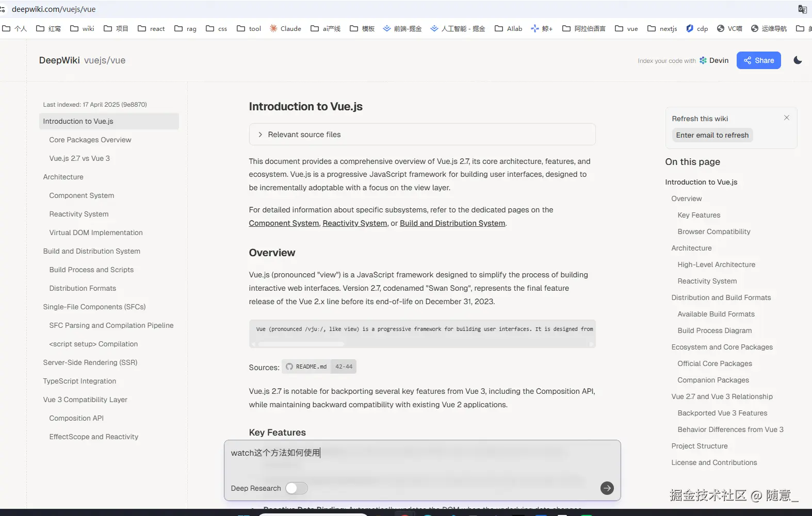Viewport: 812px width, 516px height.
Task: Open the 人工智能 - 掘金 bookmark
Action: [x=458, y=29]
